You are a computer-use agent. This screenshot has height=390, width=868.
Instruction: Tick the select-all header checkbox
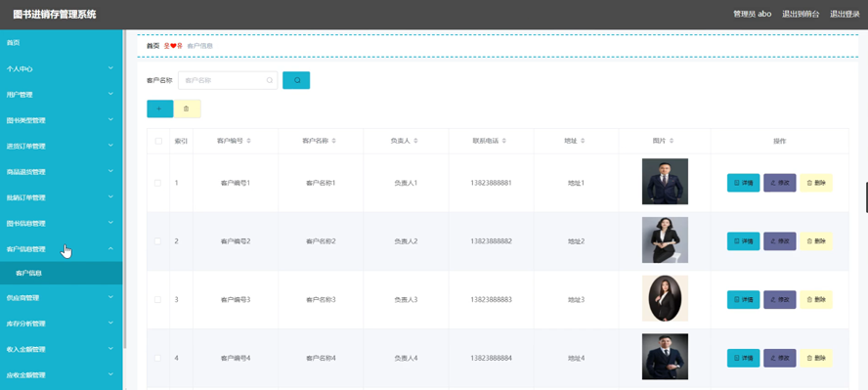click(158, 141)
